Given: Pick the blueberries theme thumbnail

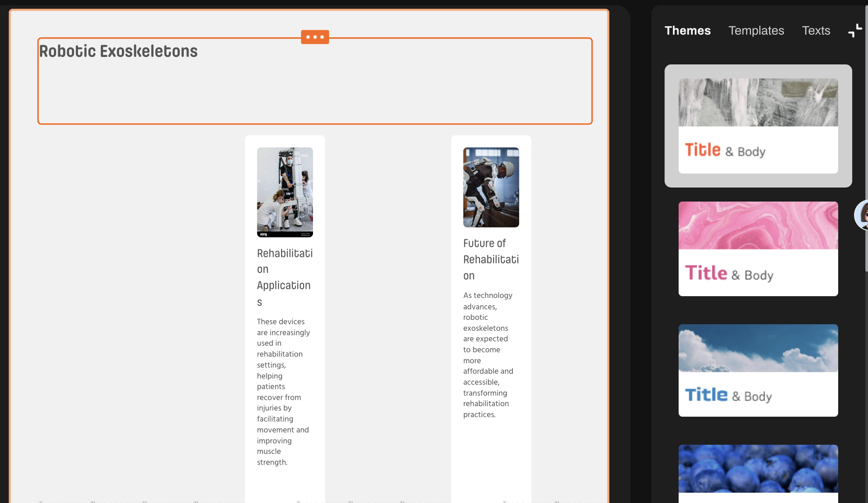Looking at the screenshot, I should (758, 469).
